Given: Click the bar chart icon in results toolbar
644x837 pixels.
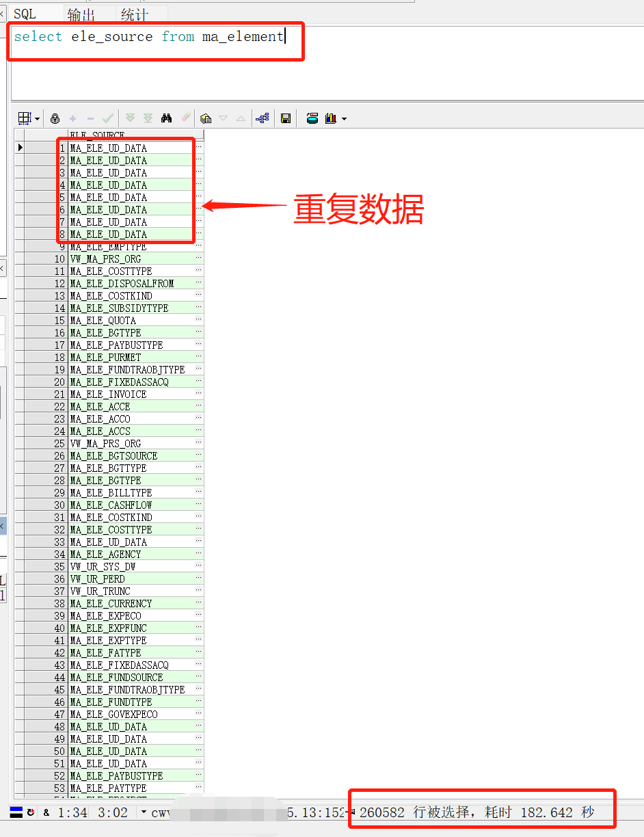Looking at the screenshot, I should click(331, 118).
